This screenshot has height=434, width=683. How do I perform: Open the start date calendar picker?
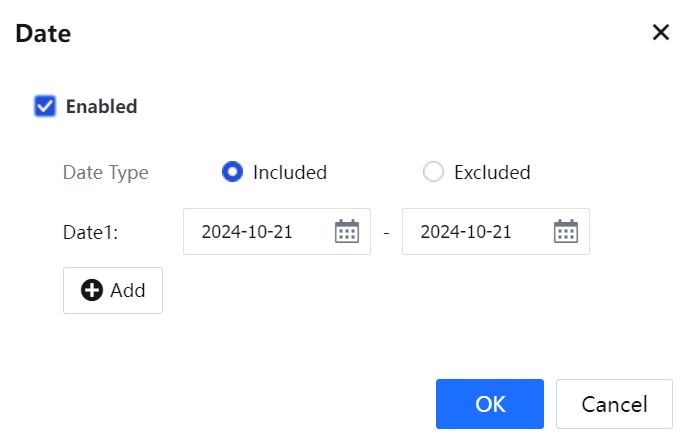346,232
